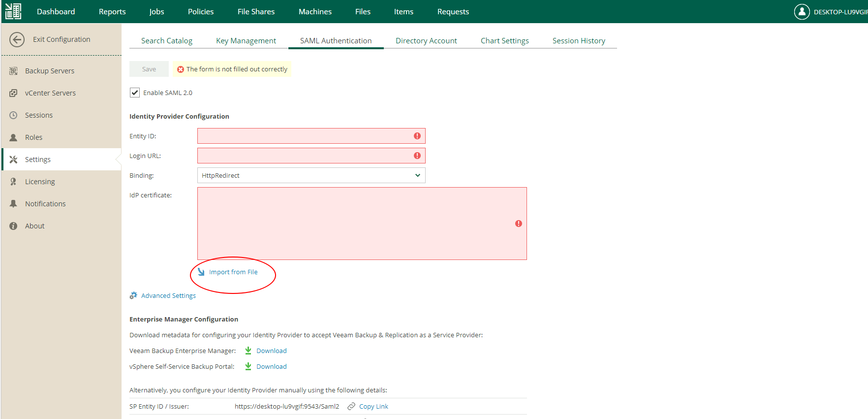
Task: Open the File Shares menu
Action: tap(256, 11)
